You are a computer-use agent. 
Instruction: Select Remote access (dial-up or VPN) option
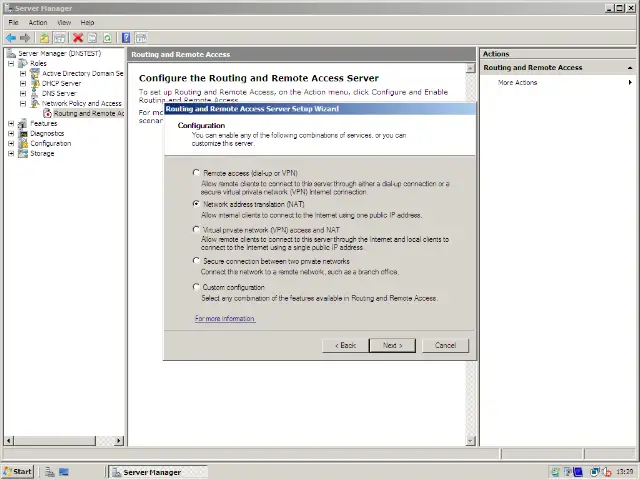point(196,173)
